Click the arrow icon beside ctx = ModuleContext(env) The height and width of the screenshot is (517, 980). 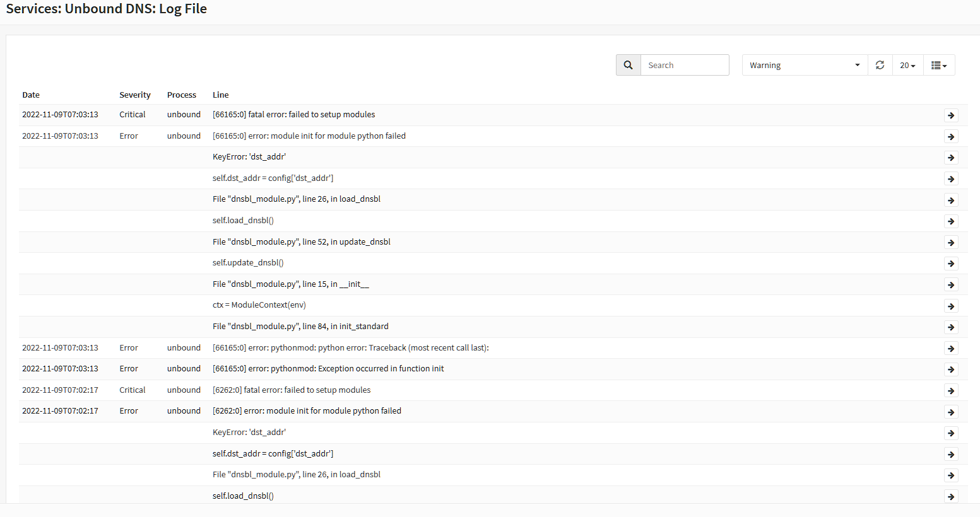951,305
